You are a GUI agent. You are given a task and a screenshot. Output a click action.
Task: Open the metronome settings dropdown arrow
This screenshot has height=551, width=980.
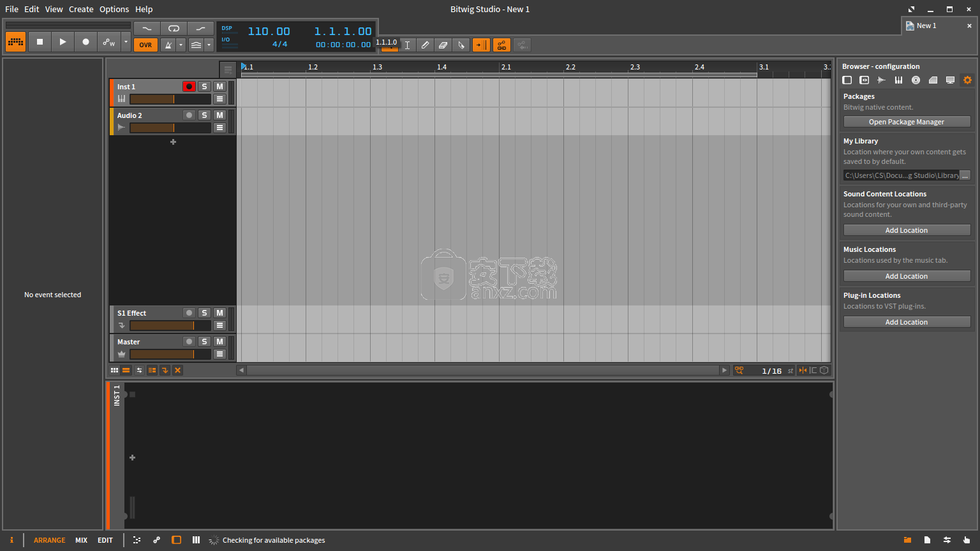click(181, 45)
